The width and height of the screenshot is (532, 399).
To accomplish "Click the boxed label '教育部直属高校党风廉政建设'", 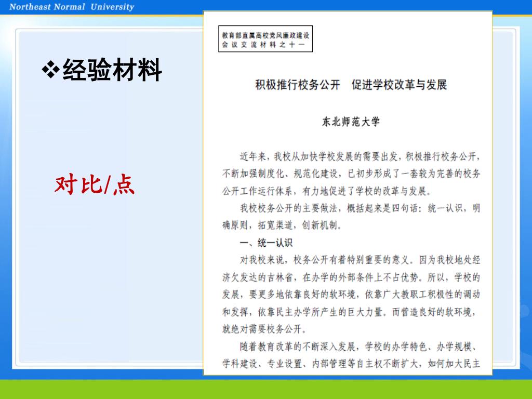I will [265, 35].
